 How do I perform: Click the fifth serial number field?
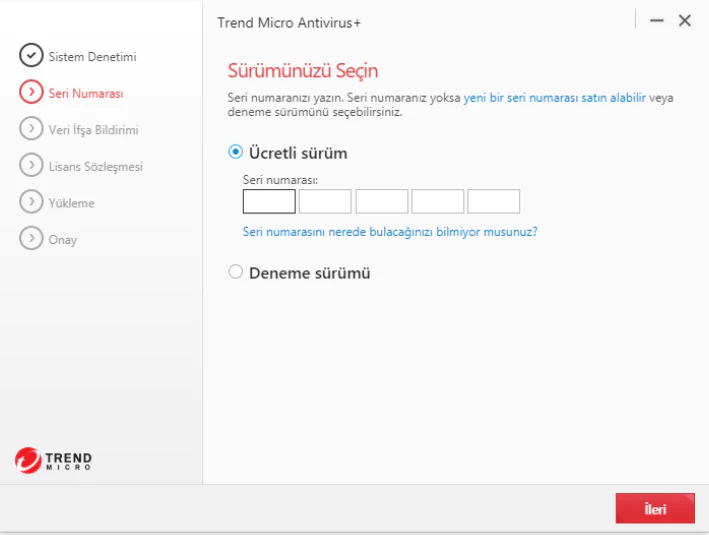click(x=493, y=201)
